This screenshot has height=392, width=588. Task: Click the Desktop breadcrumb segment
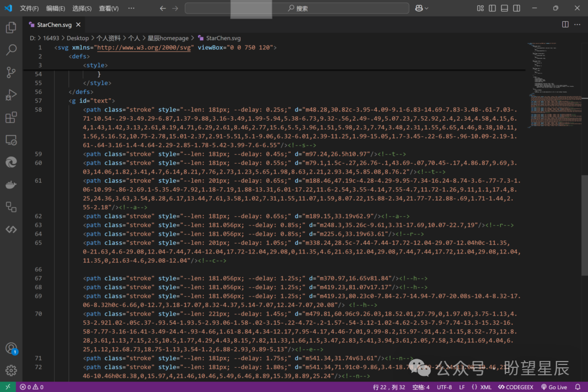point(78,38)
